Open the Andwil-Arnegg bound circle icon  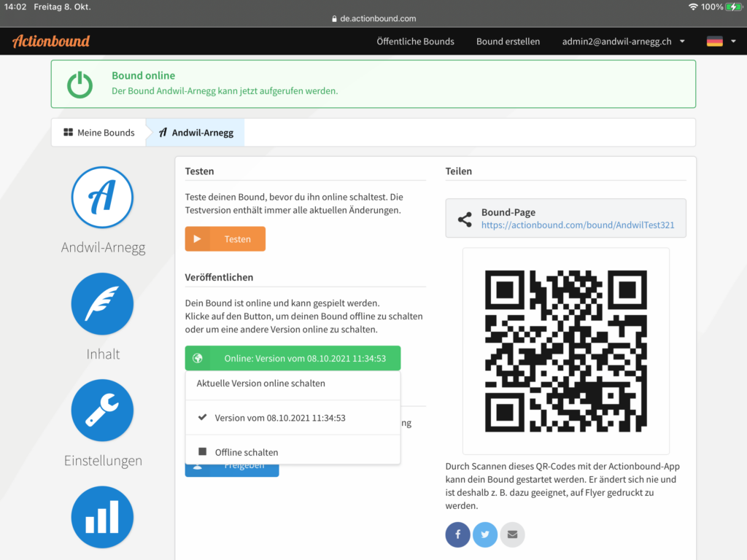coord(102,198)
